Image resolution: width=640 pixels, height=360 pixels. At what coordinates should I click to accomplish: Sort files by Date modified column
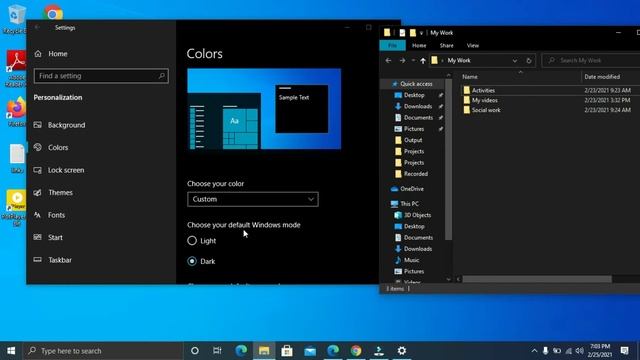[x=602, y=77]
